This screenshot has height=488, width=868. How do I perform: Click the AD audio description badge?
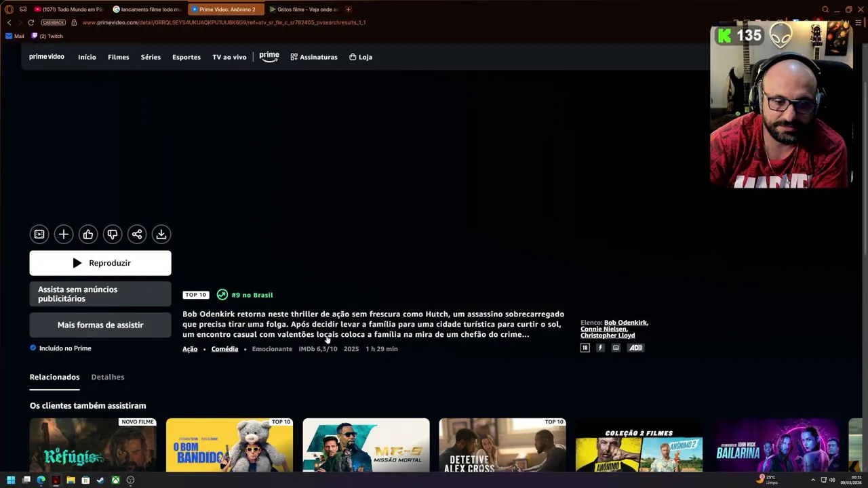[x=635, y=348]
